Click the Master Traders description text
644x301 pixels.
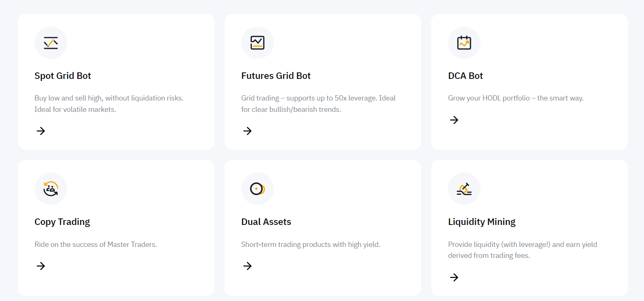coord(96,244)
